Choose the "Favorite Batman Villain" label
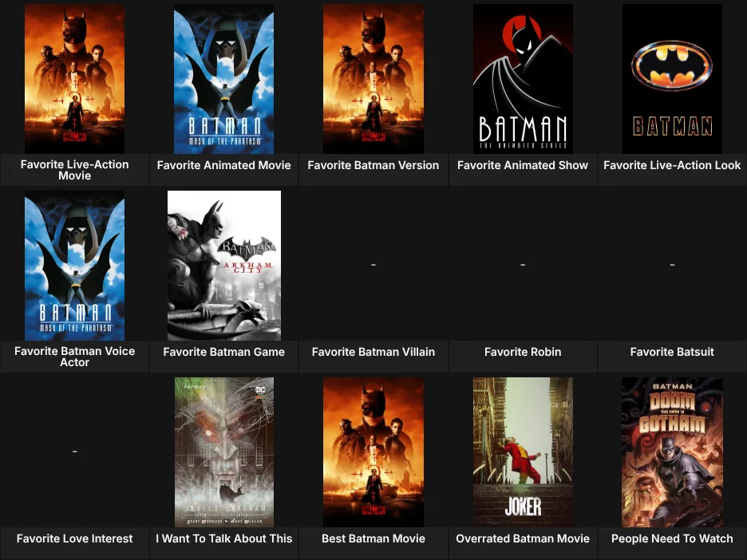Viewport: 747px width, 560px height. point(373,352)
